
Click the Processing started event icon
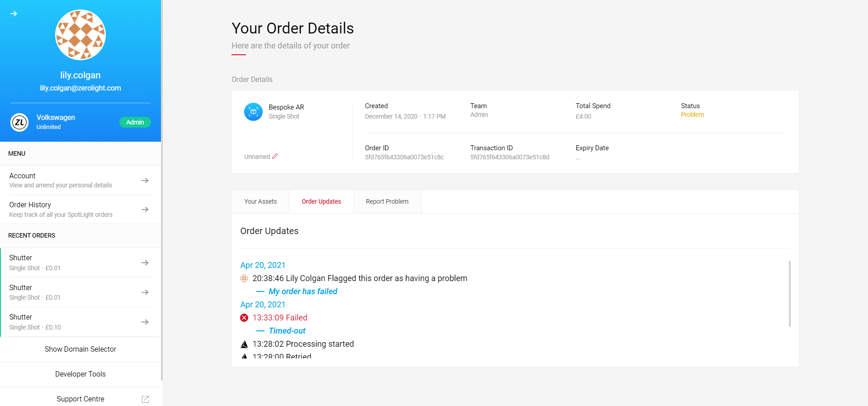tap(244, 344)
